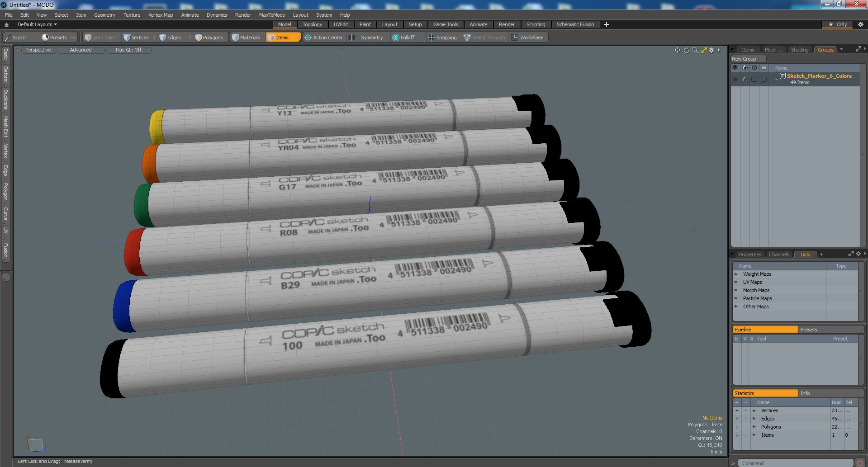
Task: Tick second checkbox in Sketch_Marker_6_Colors row
Action: click(764, 79)
